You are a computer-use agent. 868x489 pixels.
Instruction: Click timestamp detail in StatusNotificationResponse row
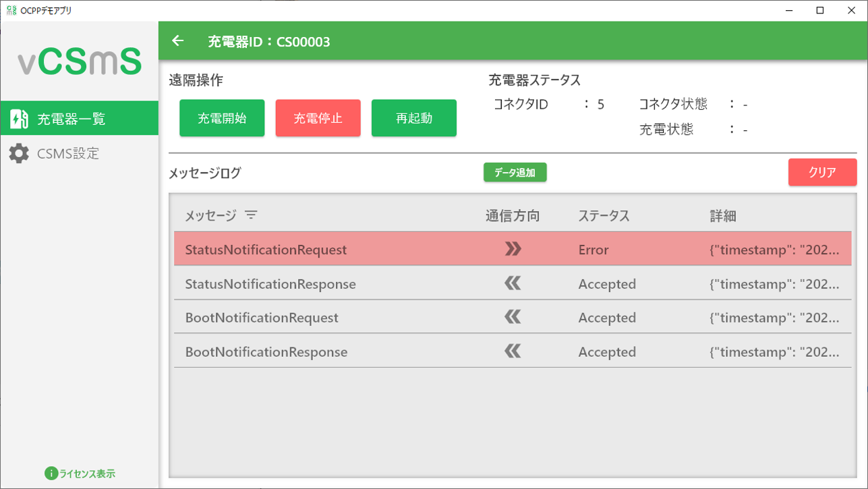(775, 284)
